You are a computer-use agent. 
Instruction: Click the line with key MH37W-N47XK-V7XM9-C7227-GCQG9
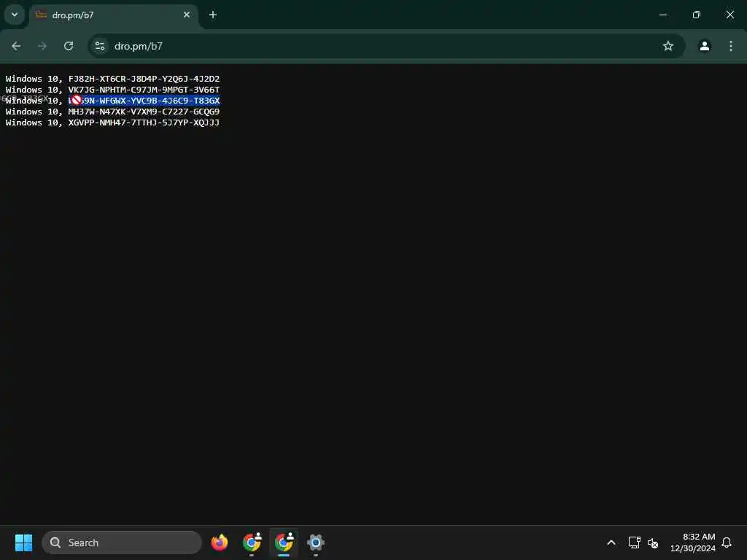pos(112,112)
